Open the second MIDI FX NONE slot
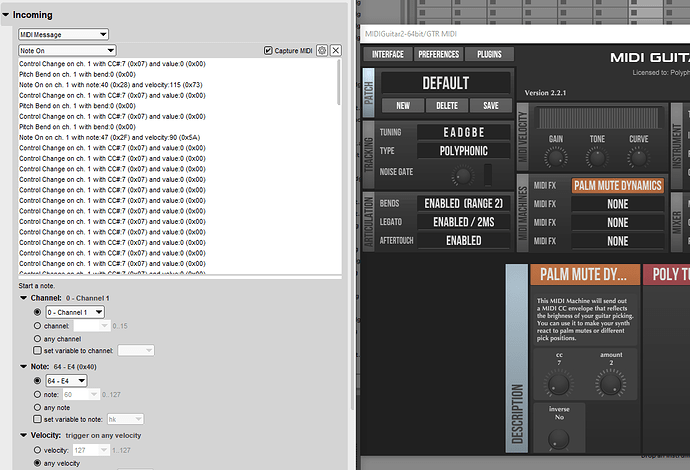This screenshot has height=470, width=690. tap(618, 204)
